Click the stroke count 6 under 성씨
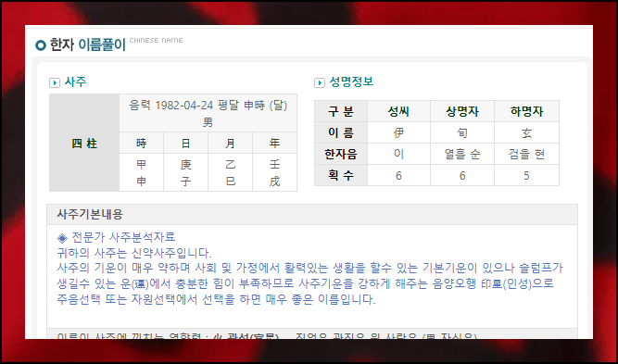618x364 pixels. coord(398,175)
